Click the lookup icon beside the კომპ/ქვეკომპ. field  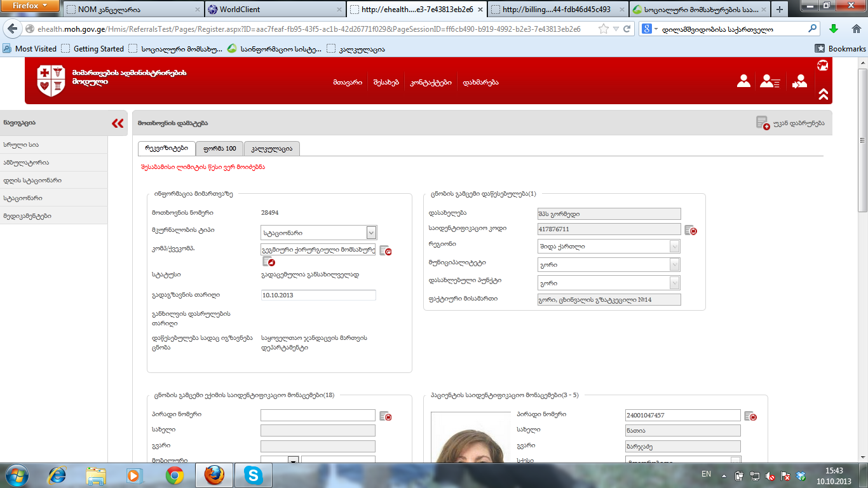[x=385, y=250]
